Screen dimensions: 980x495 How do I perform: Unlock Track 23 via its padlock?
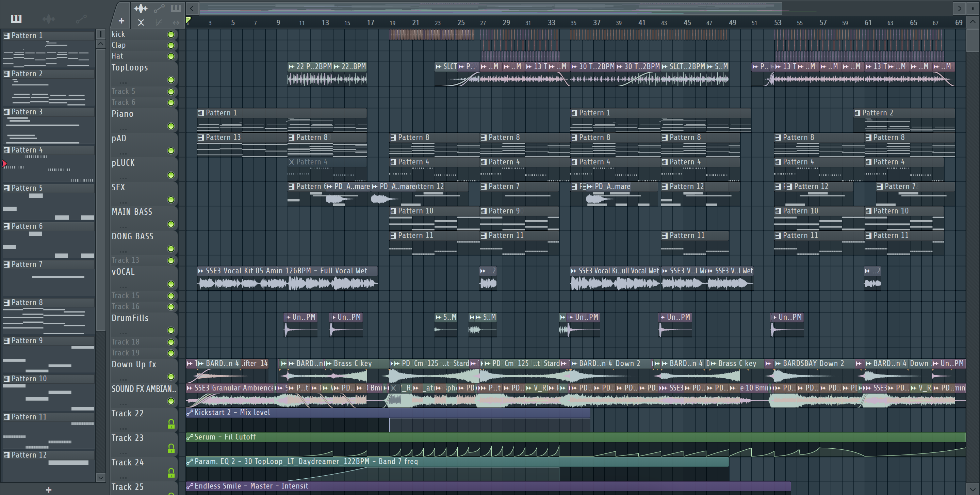(x=171, y=449)
